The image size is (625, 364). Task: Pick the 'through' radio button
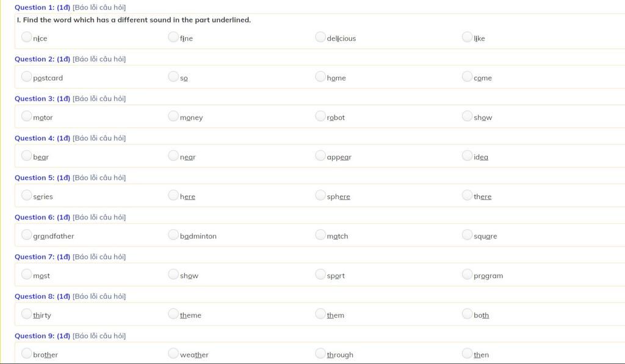click(x=320, y=354)
